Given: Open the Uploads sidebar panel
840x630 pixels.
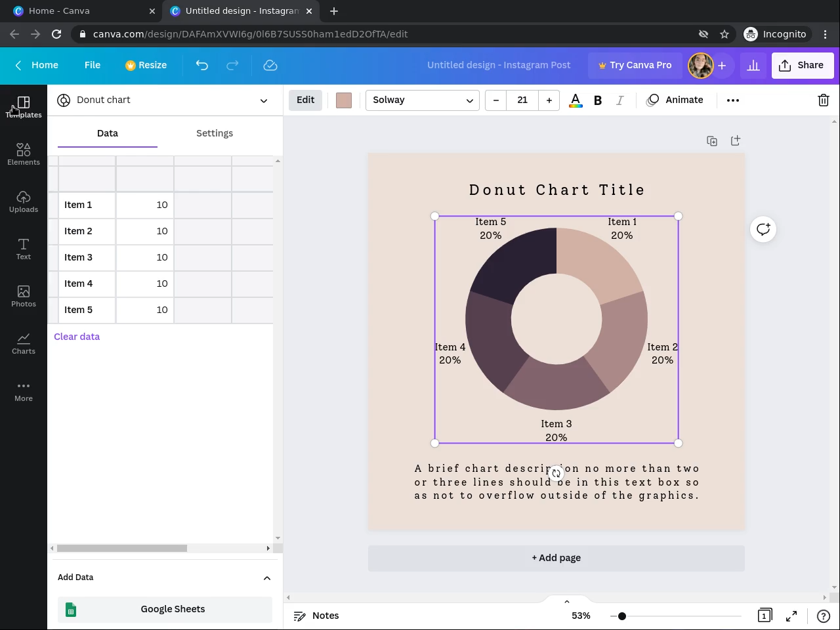Looking at the screenshot, I should point(24,201).
